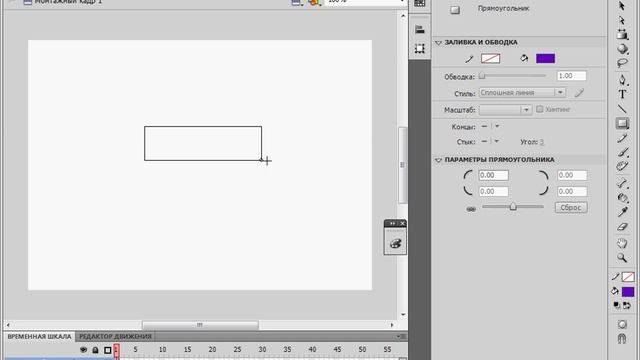Image resolution: width=640 pixels, height=360 pixels.
Task: Click the stage scroll down arrow
Action: (x=403, y=314)
